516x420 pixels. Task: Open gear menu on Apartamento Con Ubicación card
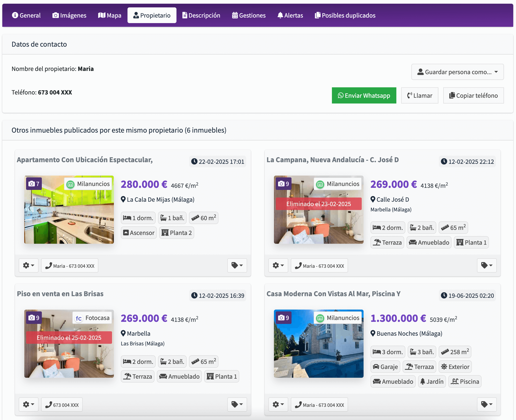(29, 265)
